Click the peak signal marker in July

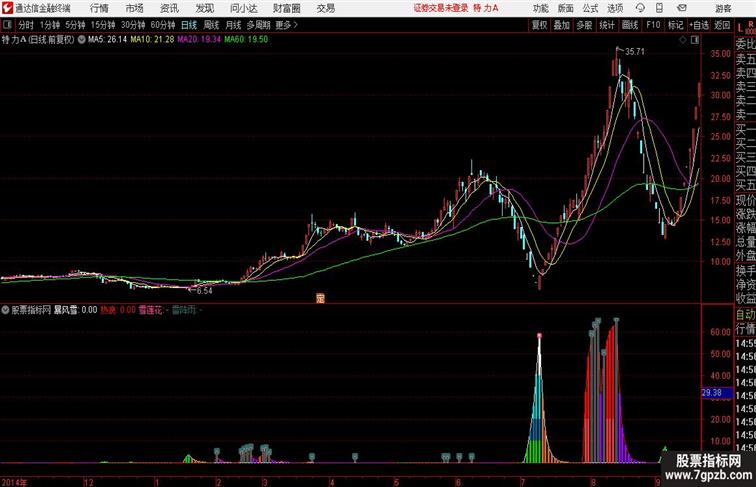540,335
